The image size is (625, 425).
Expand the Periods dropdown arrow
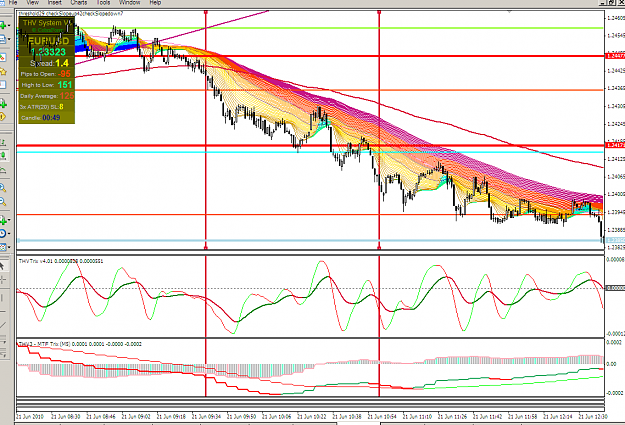(9, 234)
